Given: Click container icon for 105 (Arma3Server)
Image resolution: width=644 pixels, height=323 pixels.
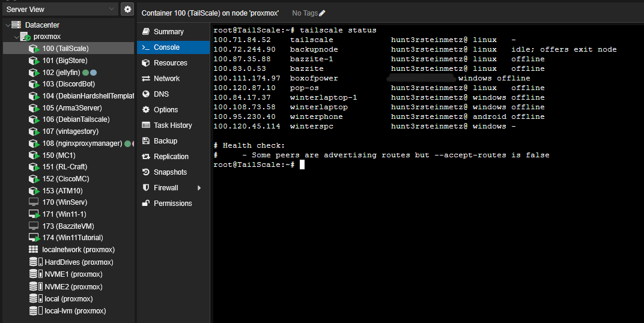Looking at the screenshot, I should pos(34,108).
